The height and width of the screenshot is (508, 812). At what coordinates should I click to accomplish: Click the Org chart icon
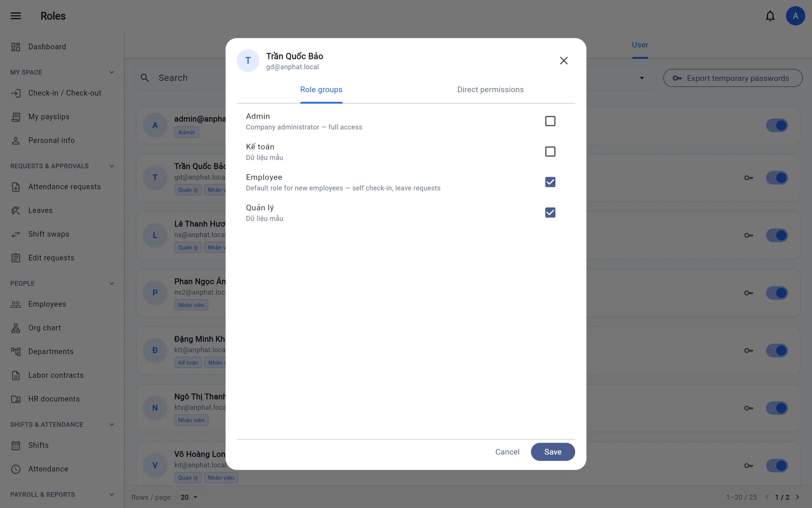(x=16, y=328)
